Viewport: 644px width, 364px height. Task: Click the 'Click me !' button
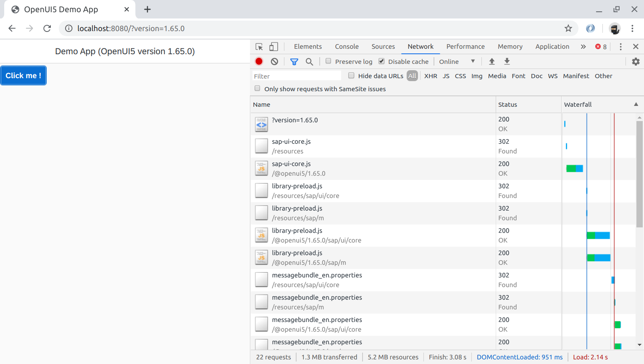(24, 76)
